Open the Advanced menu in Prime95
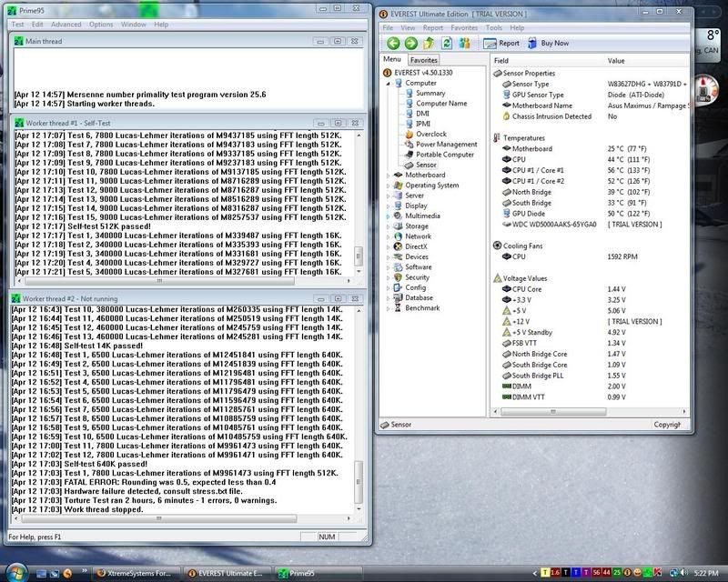Image resolution: width=728 pixels, height=582 pixels. click(x=66, y=25)
